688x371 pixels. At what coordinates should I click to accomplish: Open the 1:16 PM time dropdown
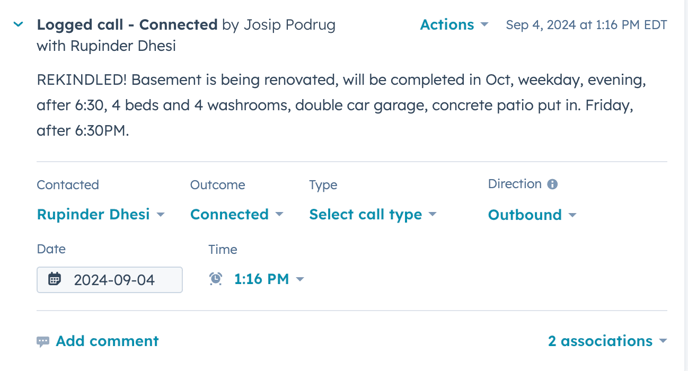click(269, 279)
